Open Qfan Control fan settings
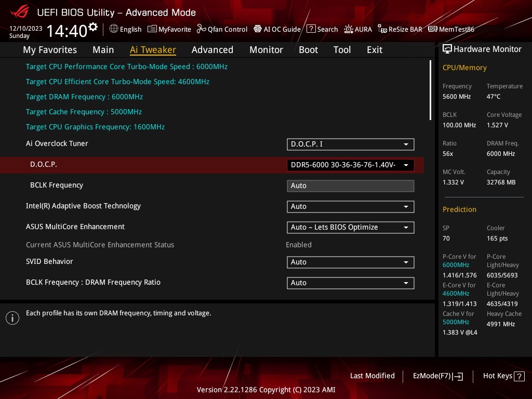Image resolution: width=532 pixels, height=399 pixels. [222, 29]
